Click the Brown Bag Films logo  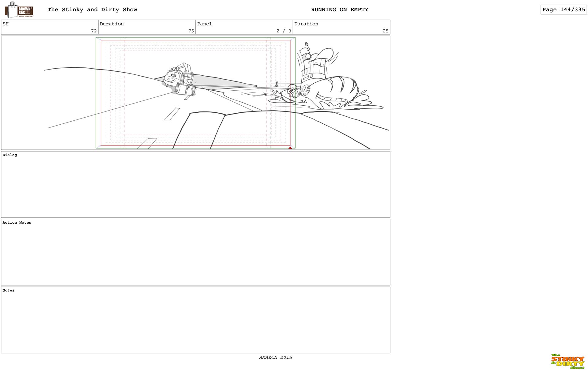click(x=19, y=10)
